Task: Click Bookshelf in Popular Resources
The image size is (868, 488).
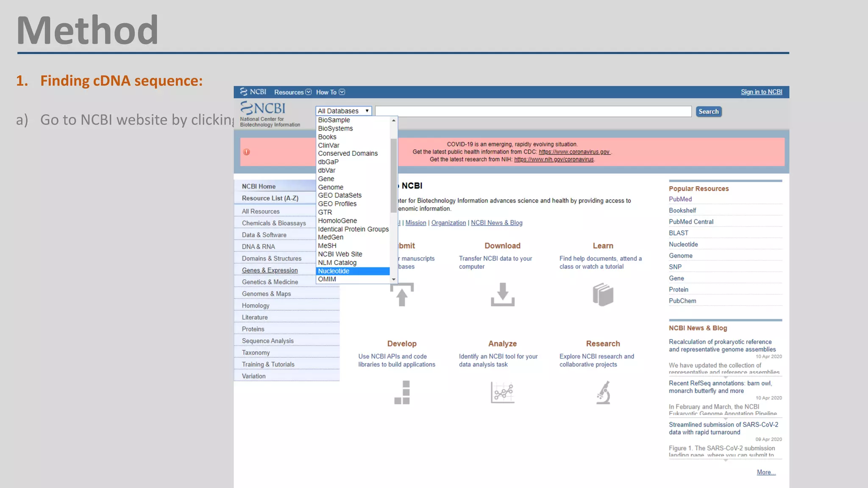Action: pos(682,211)
